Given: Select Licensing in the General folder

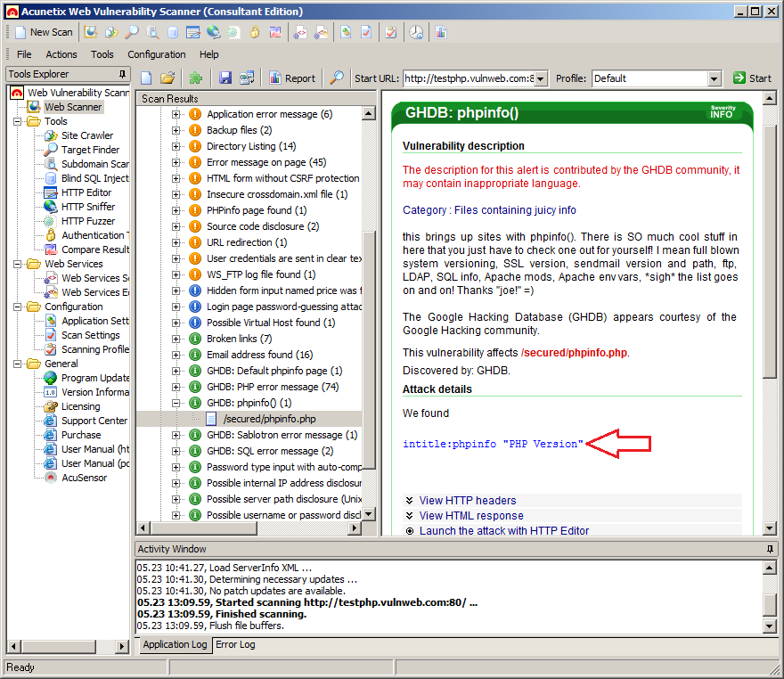Looking at the screenshot, I should pyautogui.click(x=80, y=406).
